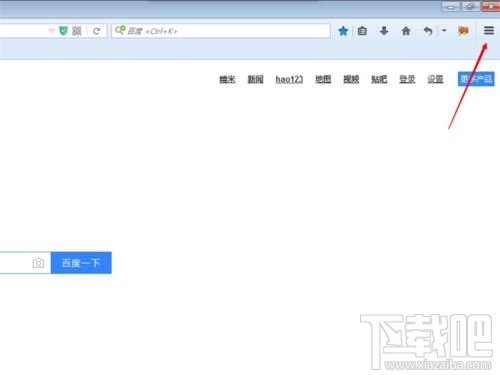Screen dimensions: 500x375
Task: Close the browser window
Action: [491, 6]
